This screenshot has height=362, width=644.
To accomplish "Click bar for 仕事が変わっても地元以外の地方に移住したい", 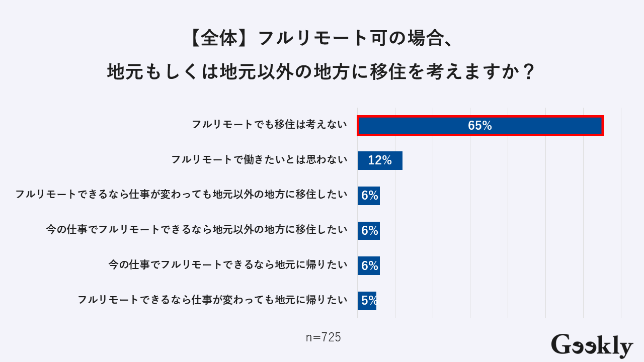I will (369, 196).
